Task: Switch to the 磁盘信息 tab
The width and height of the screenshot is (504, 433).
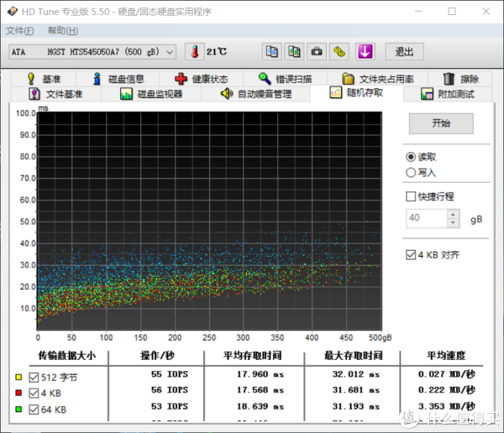Action: (x=118, y=79)
